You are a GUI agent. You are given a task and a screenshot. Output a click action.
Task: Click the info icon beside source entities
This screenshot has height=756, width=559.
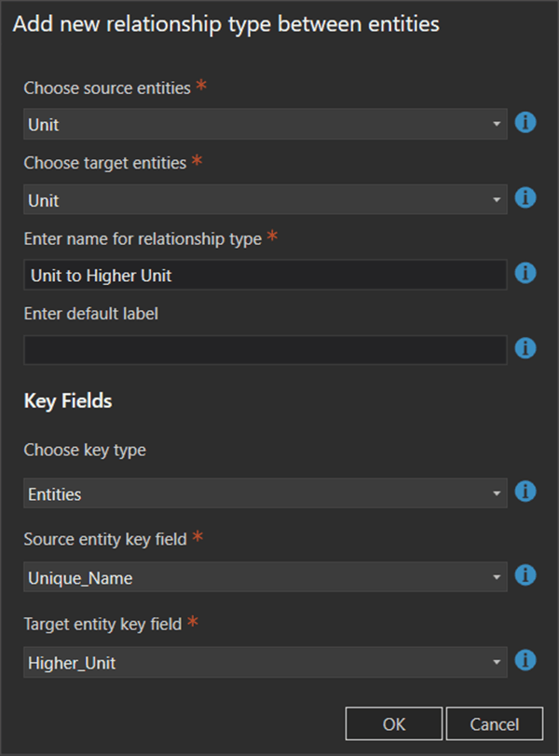coord(525,123)
